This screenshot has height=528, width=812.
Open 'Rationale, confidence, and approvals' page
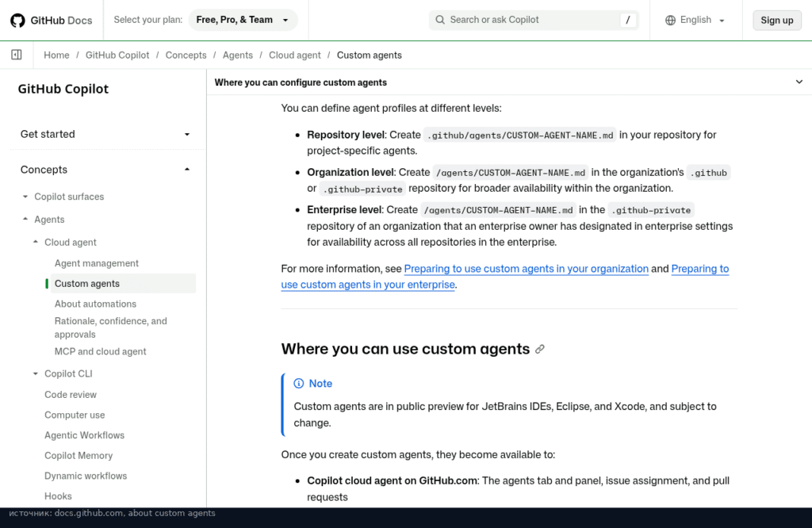coord(111,327)
